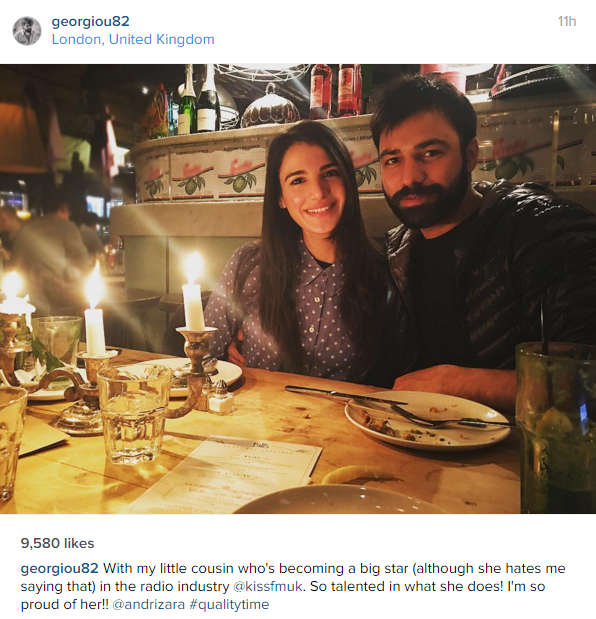
Task: Click the paper menu on the table
Action: tap(228, 473)
